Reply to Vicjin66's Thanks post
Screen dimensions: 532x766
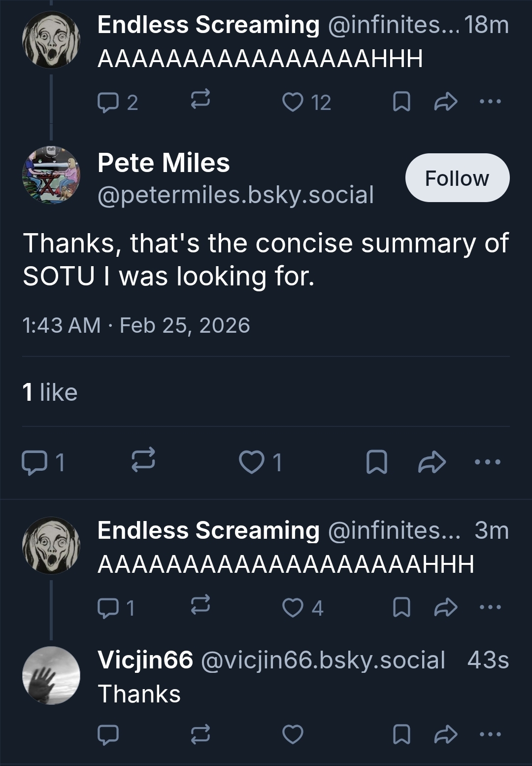[108, 734]
